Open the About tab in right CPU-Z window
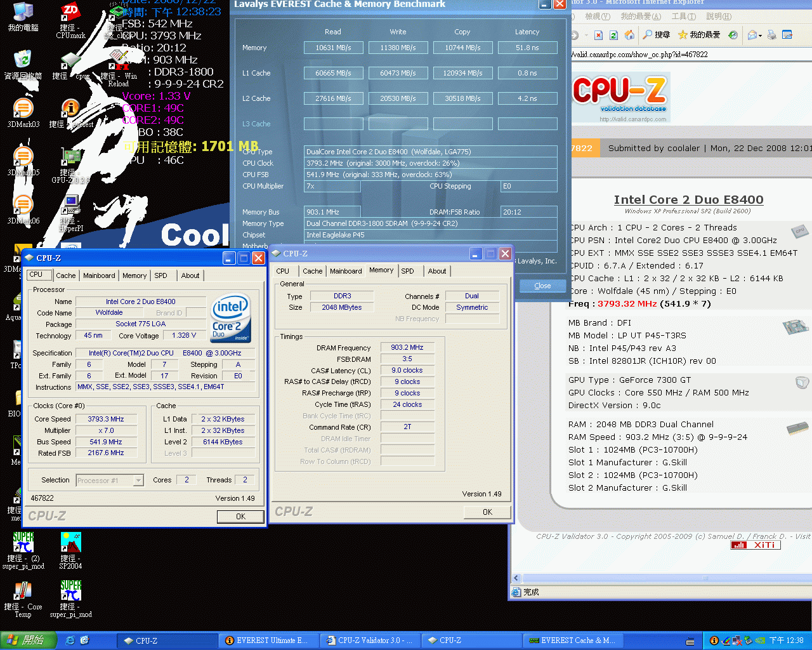The width and height of the screenshot is (812, 650). (437, 271)
